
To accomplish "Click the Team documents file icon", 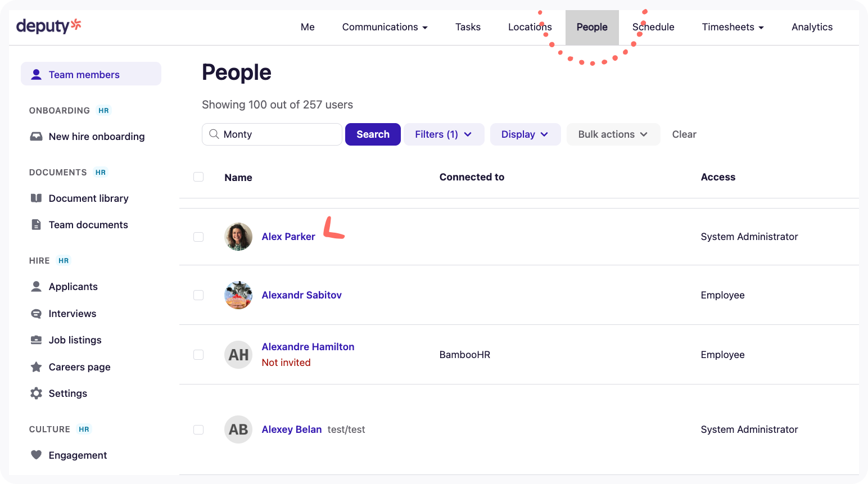I will point(36,225).
